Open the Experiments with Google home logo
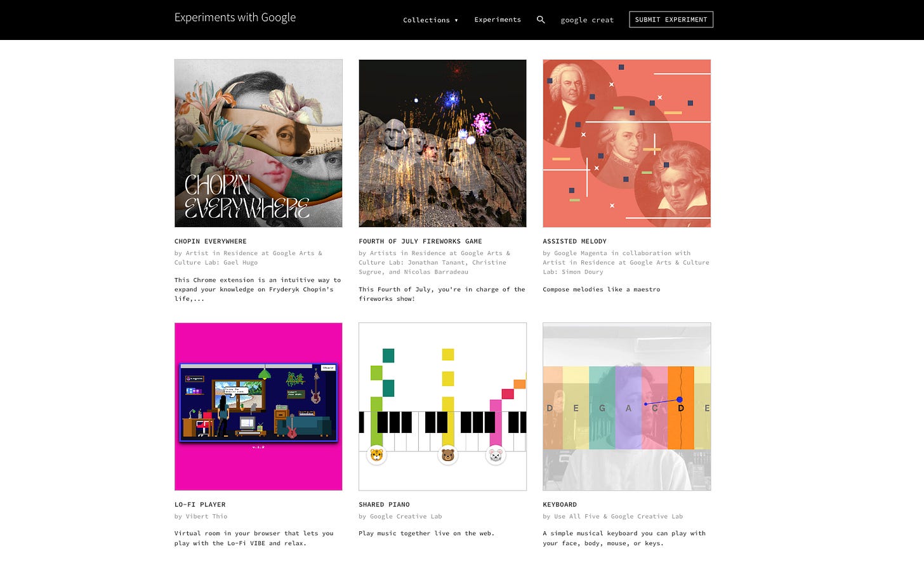Image resolution: width=924 pixels, height=577 pixels. coord(235,17)
